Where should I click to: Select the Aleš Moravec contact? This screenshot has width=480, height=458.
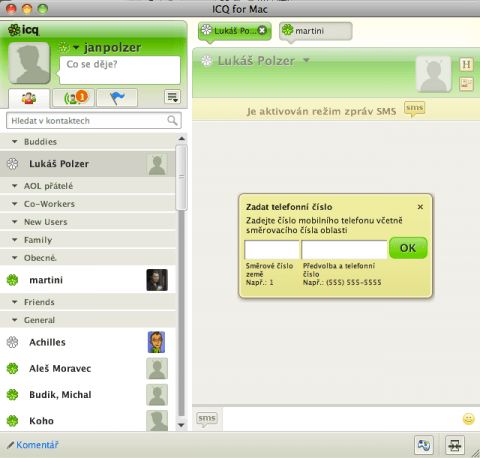coord(88,368)
